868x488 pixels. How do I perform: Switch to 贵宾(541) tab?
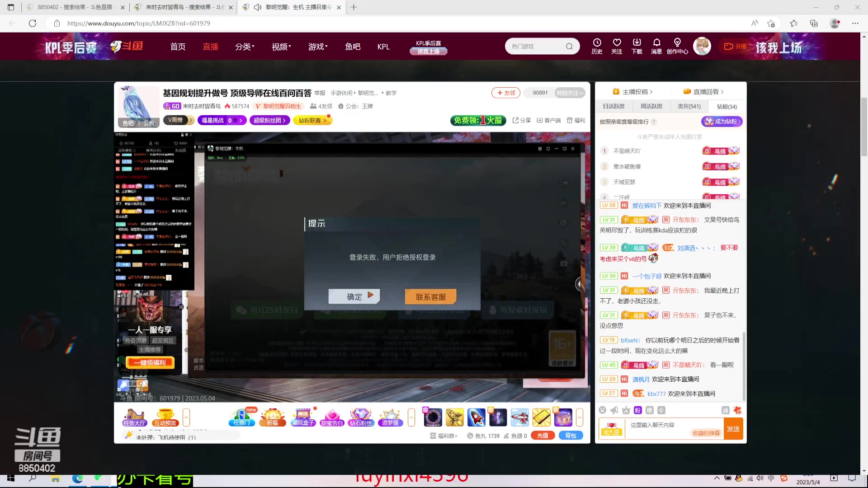[689, 106]
